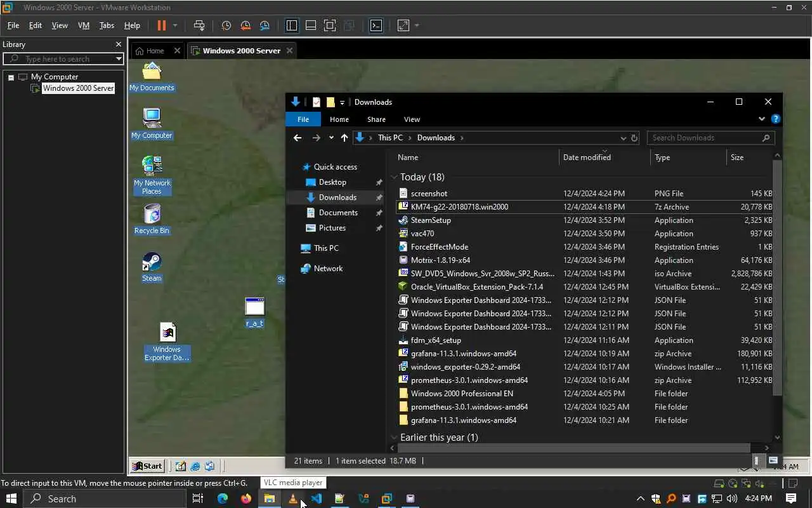Open the stretch mode dropdown arrow
812x508 pixels.
pyautogui.click(x=417, y=25)
